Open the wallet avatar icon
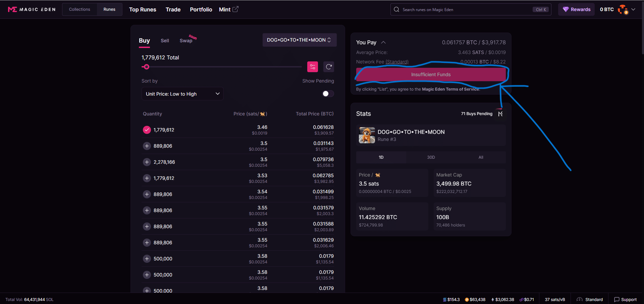The width and height of the screenshot is (644, 304). (x=623, y=9)
